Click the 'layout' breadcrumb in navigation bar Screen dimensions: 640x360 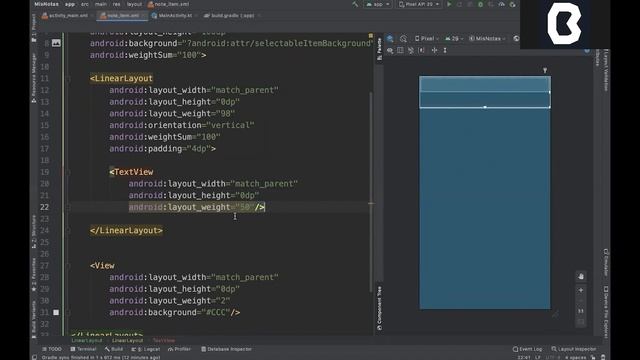point(134,4)
